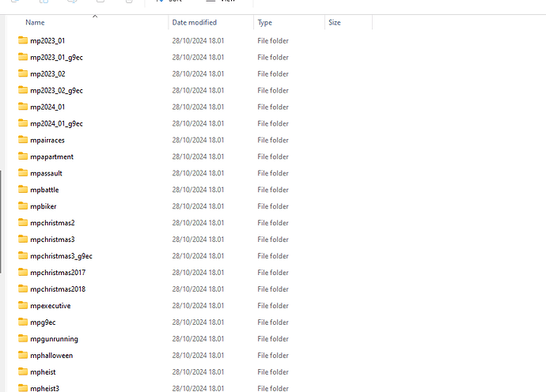Image resolution: width=546 pixels, height=392 pixels.
Task: Select the mpbattle folder icon
Action: click(x=23, y=189)
